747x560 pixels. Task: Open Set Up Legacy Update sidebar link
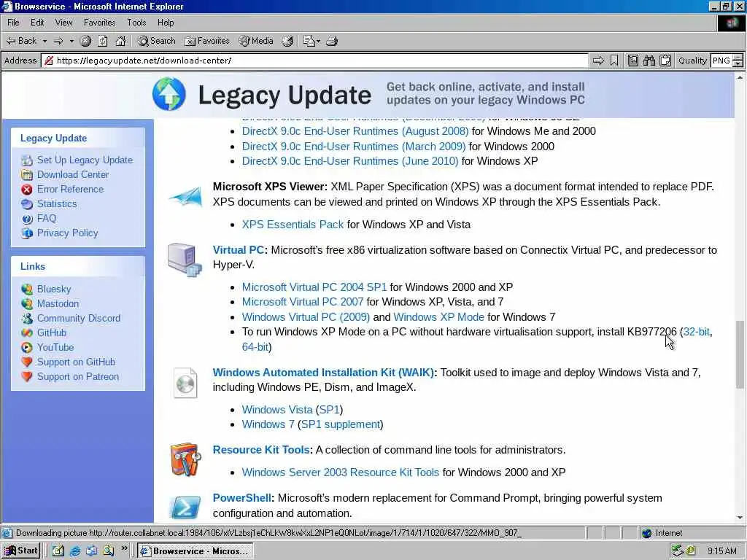(85, 160)
